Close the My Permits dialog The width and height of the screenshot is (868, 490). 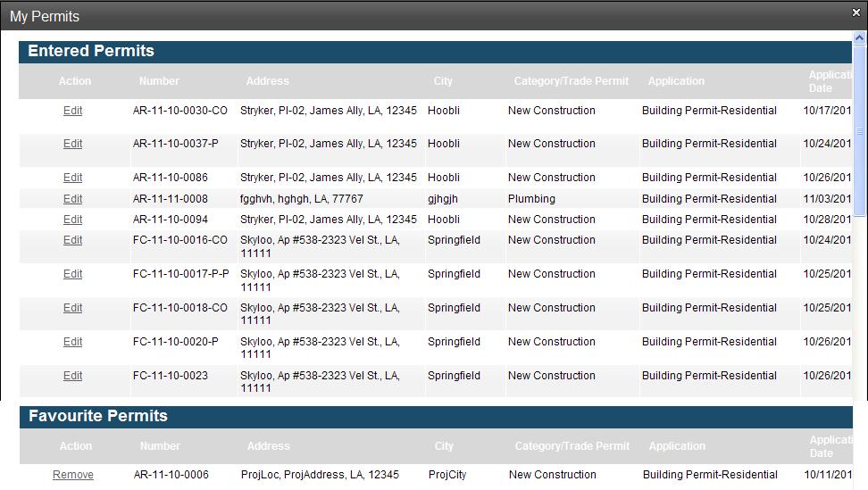click(x=855, y=12)
